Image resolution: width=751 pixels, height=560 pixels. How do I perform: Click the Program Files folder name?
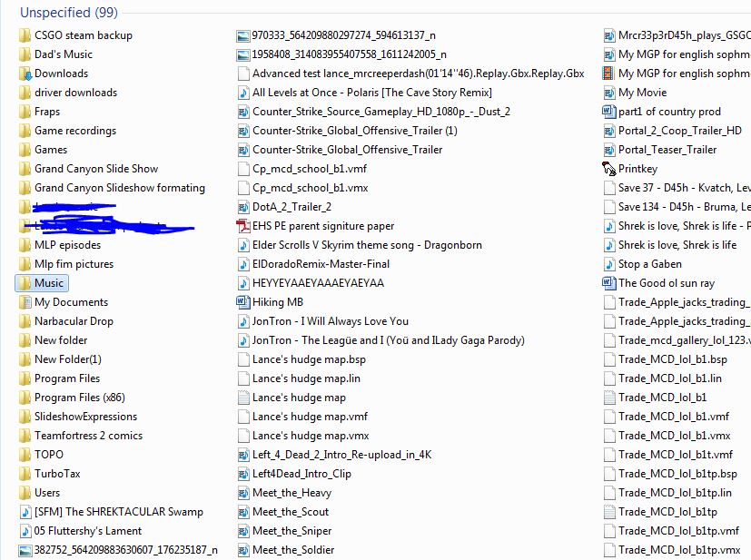coord(67,378)
